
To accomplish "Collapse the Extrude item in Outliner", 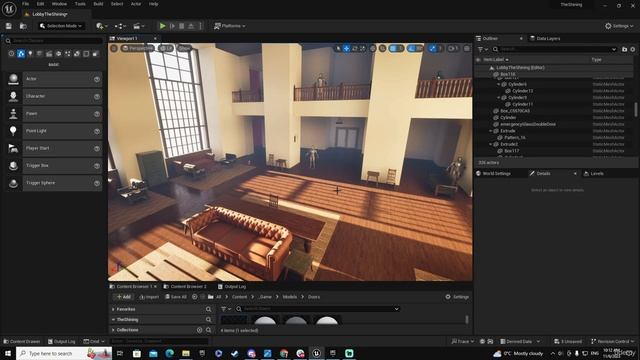I will coord(491,131).
